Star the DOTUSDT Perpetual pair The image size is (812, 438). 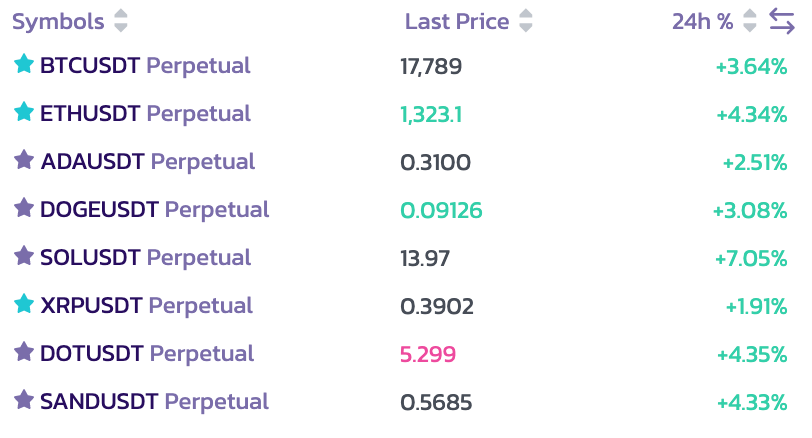24,352
